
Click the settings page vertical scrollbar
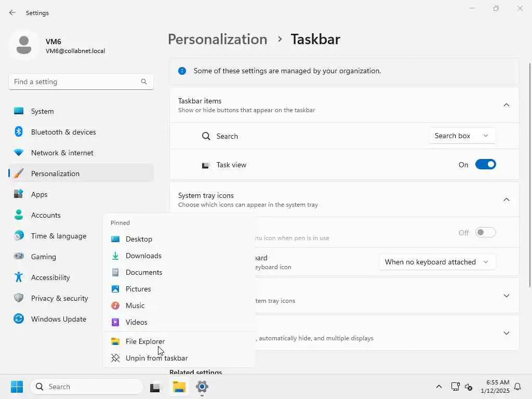pos(529,175)
